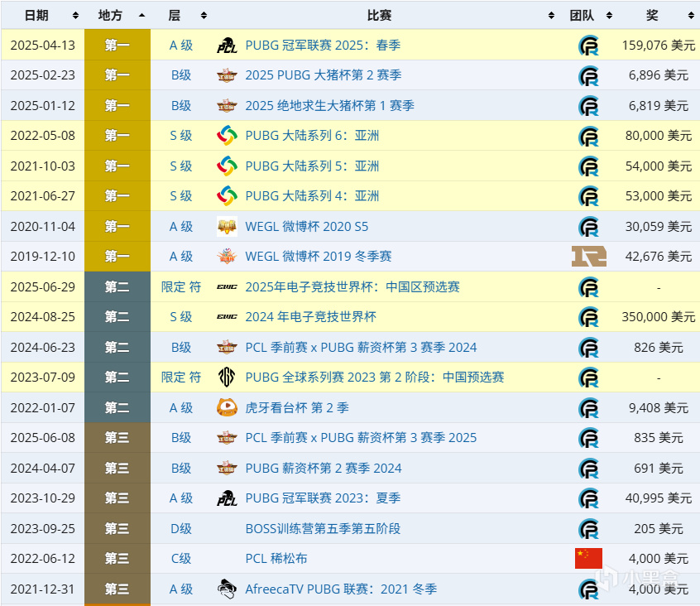Open PCL 季前赛 x PUBG 薪资杯第 3 赛季 2024

coord(361,347)
